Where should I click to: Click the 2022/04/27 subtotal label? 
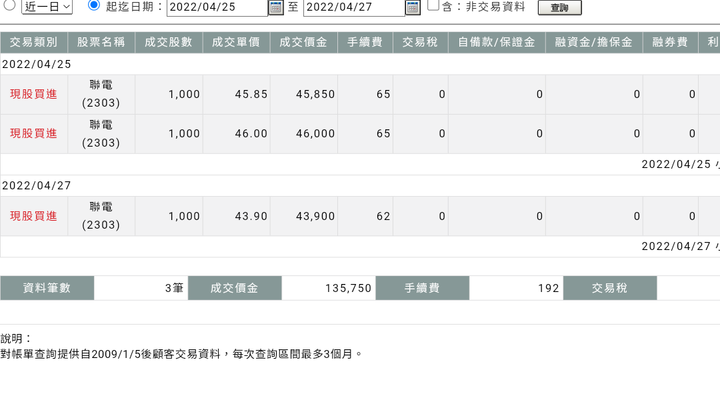[681, 246]
